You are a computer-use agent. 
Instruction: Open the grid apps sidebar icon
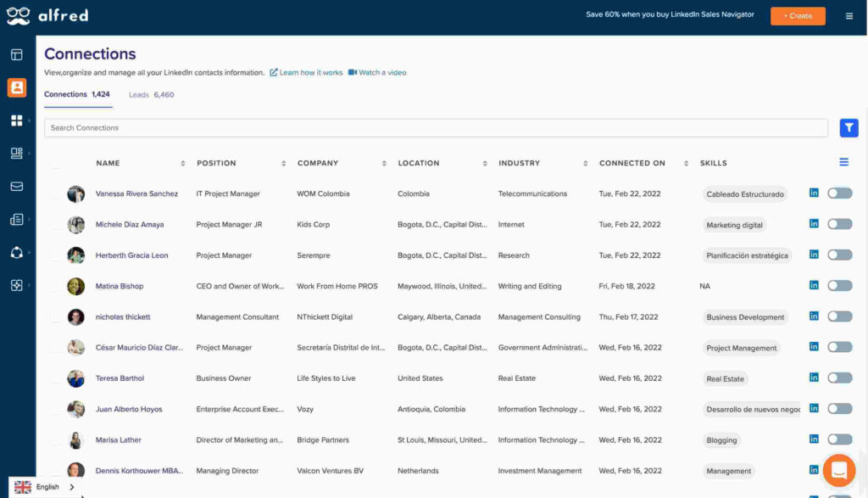[x=17, y=120]
